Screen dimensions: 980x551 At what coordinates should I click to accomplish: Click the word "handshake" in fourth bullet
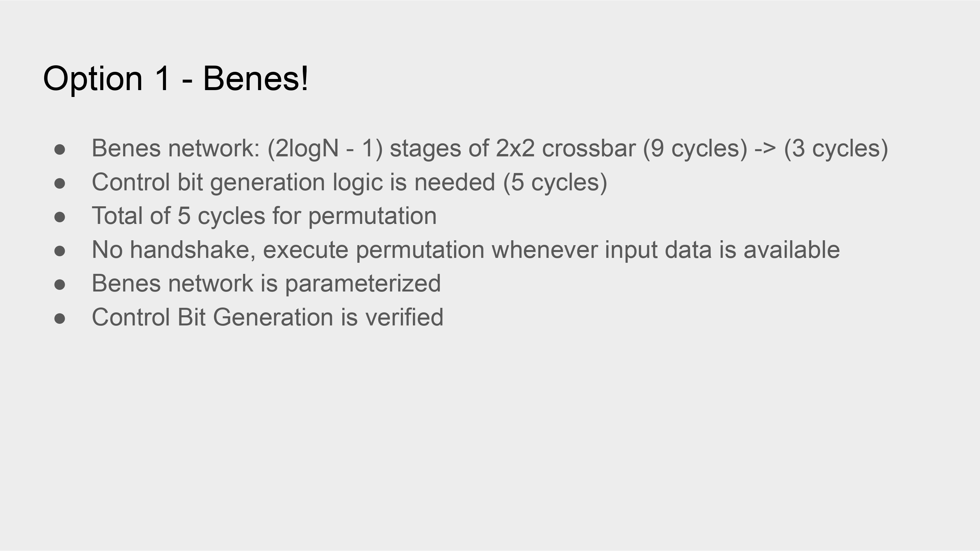coord(192,250)
